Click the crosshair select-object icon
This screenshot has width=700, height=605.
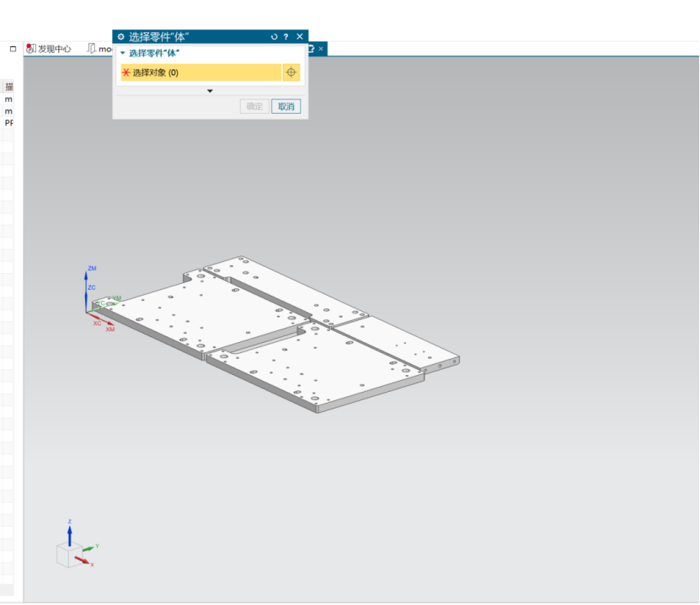tap(291, 72)
